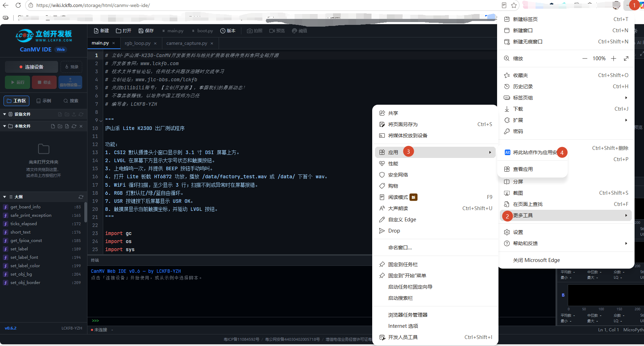Click new file icon in 本地文件 header
Screen dimensions: 644x346
pyautogui.click(x=53, y=126)
